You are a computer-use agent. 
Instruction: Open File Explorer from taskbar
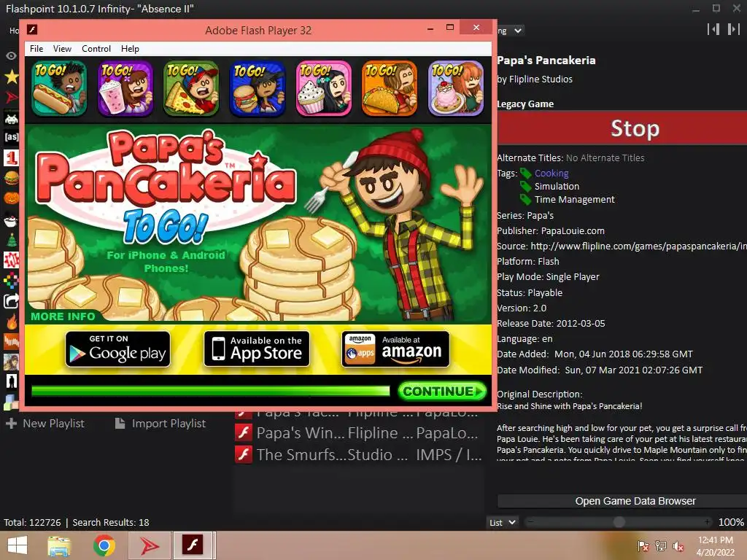(x=59, y=545)
